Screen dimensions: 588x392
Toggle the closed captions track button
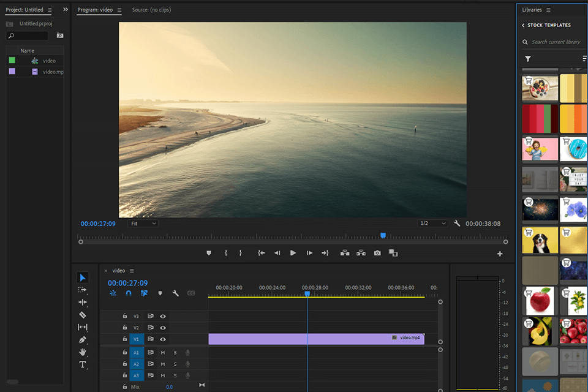[191, 293]
